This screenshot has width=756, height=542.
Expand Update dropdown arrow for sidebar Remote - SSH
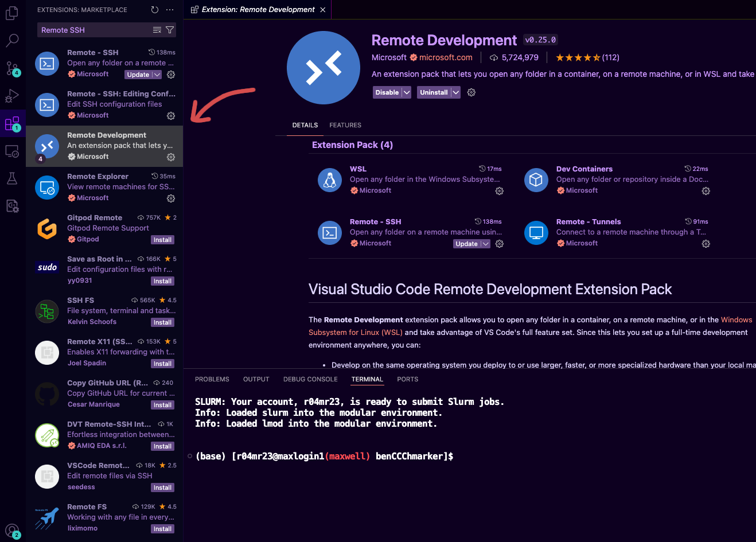pos(157,75)
